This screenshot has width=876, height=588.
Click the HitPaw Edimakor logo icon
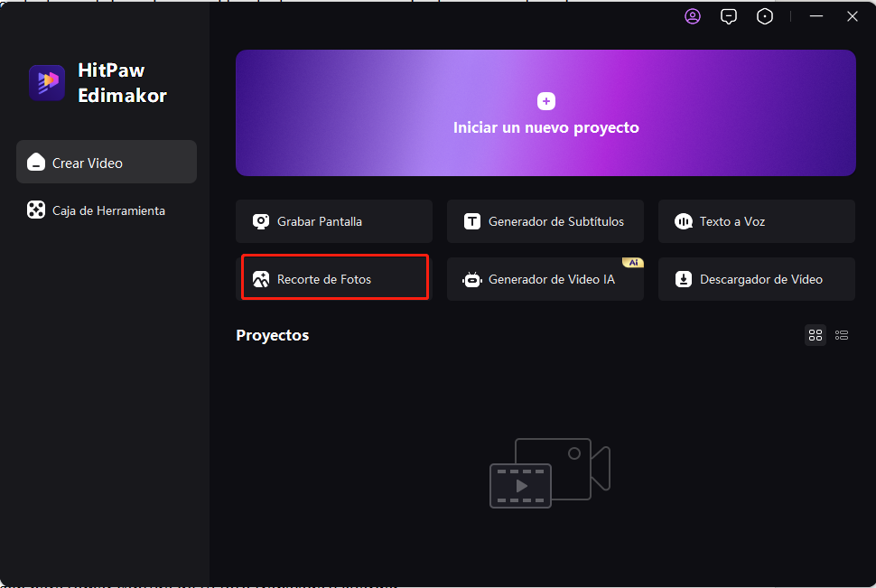click(x=47, y=82)
